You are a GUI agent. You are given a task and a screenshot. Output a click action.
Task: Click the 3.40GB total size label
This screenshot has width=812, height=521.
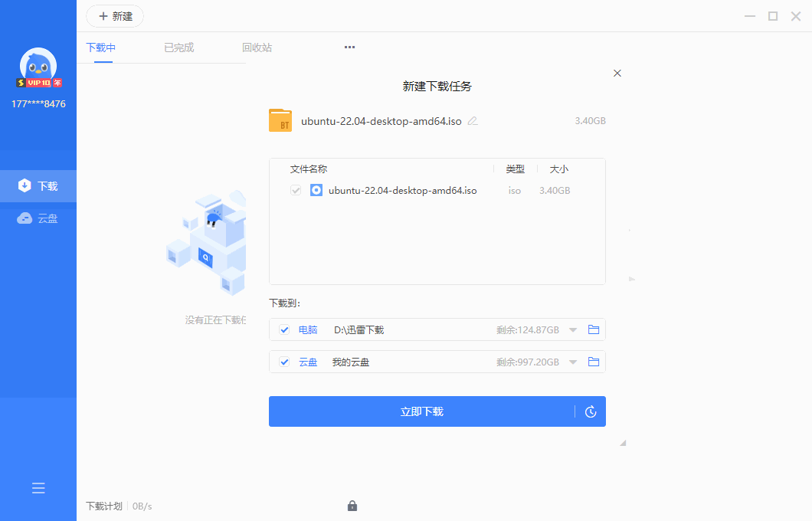(x=590, y=120)
